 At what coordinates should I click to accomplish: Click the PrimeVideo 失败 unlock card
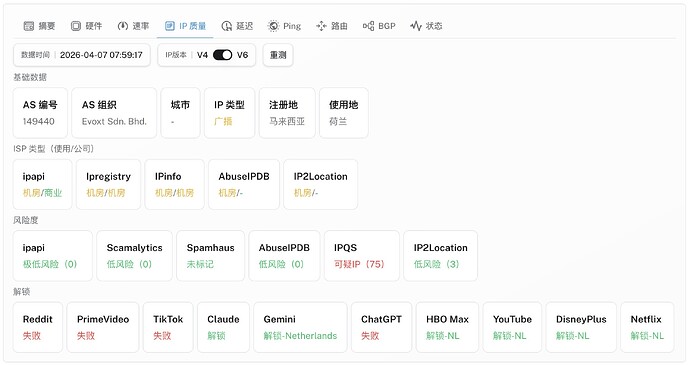pos(103,327)
